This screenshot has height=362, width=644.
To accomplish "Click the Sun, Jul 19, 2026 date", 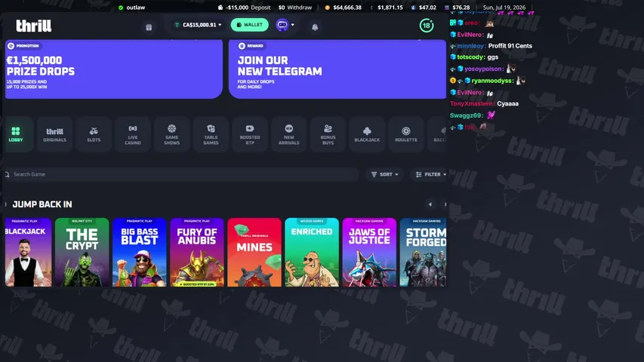I will pos(504,8).
